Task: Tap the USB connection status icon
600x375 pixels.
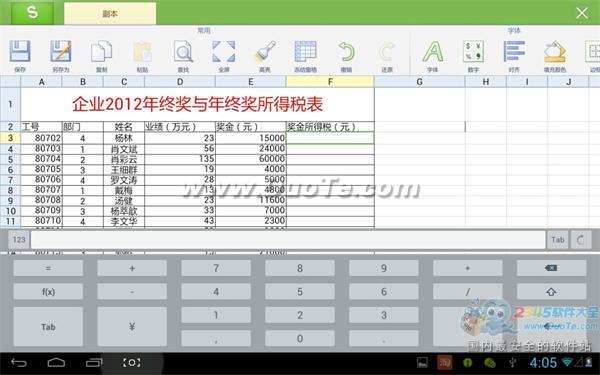Action: point(512,362)
